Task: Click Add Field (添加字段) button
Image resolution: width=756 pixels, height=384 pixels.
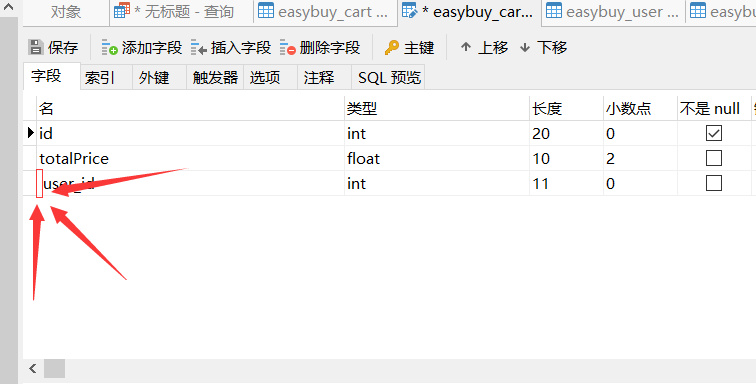Action: [x=142, y=47]
